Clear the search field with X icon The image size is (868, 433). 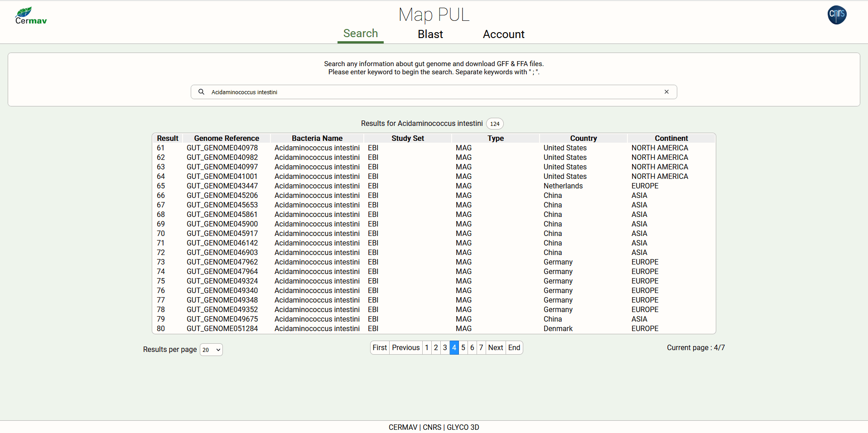[666, 92]
